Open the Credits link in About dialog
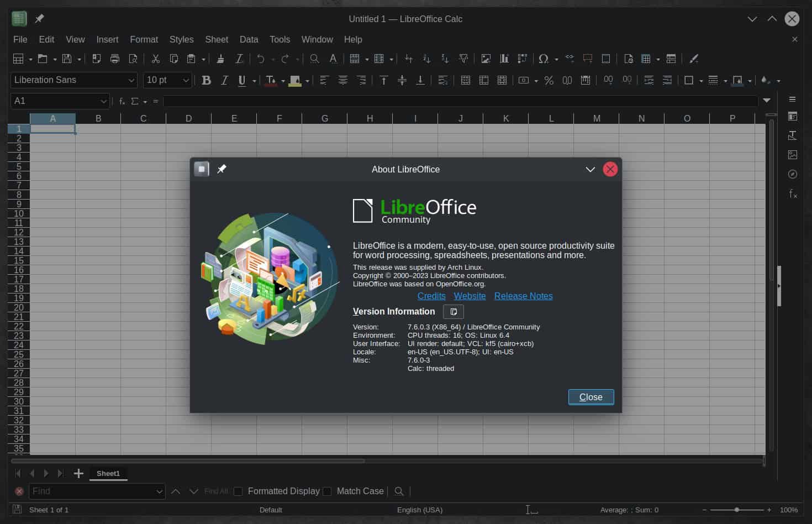Image resolution: width=812 pixels, height=524 pixels. (431, 296)
